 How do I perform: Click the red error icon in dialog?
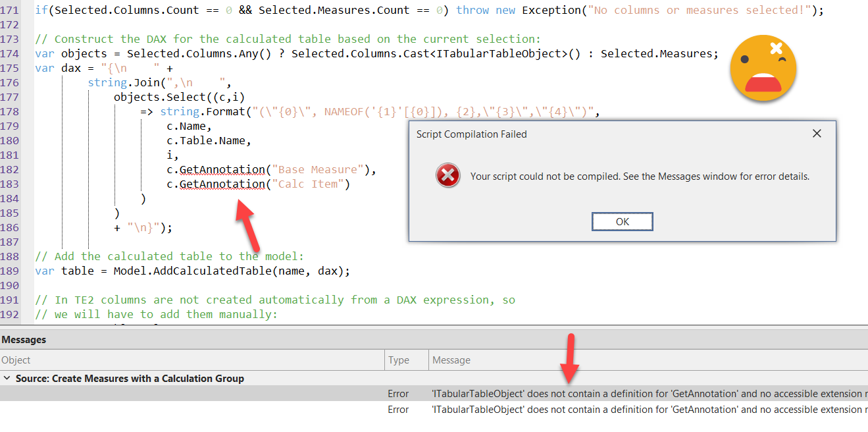[x=448, y=176]
